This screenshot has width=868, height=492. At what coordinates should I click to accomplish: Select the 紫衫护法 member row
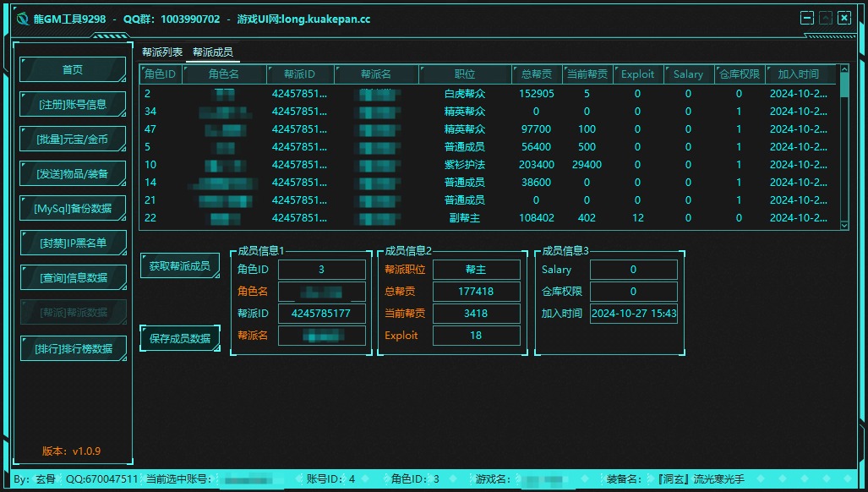(465, 165)
